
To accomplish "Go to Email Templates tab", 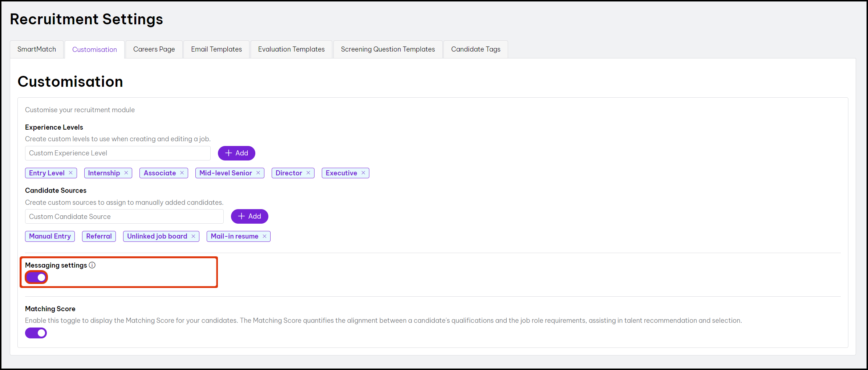I will coord(216,49).
